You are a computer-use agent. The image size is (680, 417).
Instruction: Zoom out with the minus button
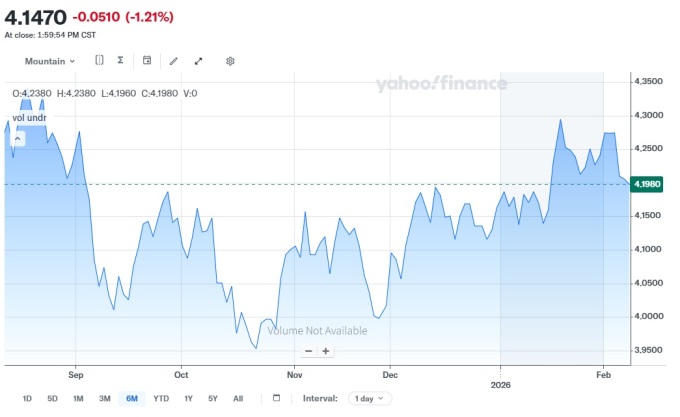(x=309, y=351)
